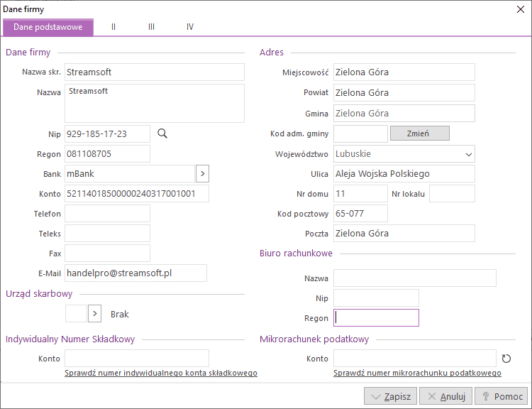Click the Nr domu field

point(360,194)
